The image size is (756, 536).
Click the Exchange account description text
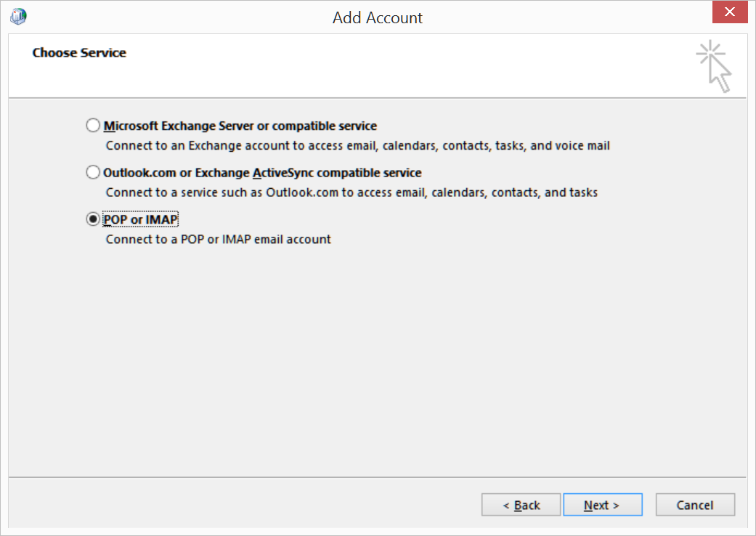357,145
